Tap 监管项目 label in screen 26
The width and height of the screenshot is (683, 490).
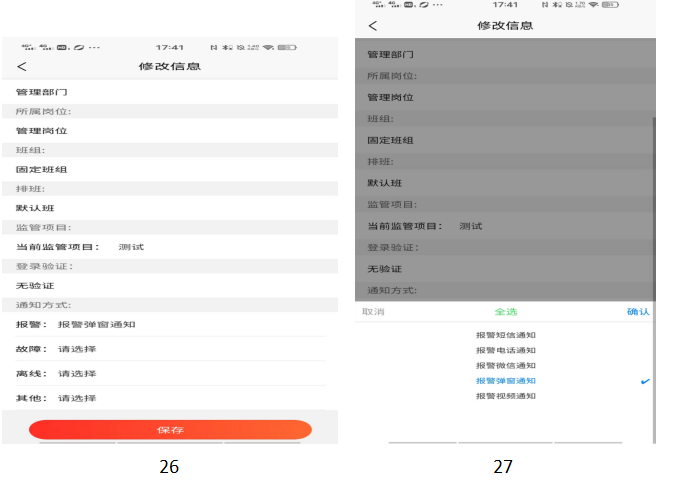(x=44, y=227)
